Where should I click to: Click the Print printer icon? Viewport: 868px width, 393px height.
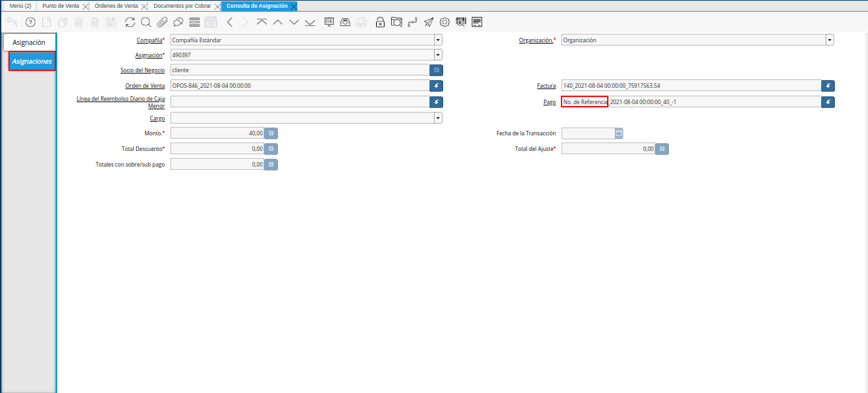(x=361, y=22)
